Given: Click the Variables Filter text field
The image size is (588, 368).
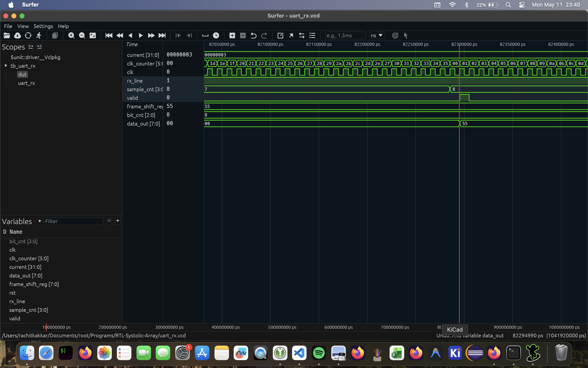Looking at the screenshot, I should point(73,221).
